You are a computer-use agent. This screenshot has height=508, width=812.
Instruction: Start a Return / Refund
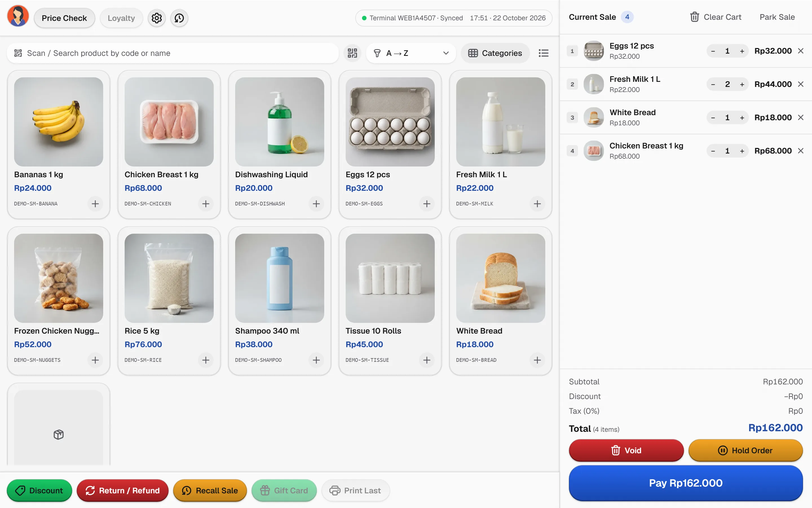pyautogui.click(x=122, y=491)
